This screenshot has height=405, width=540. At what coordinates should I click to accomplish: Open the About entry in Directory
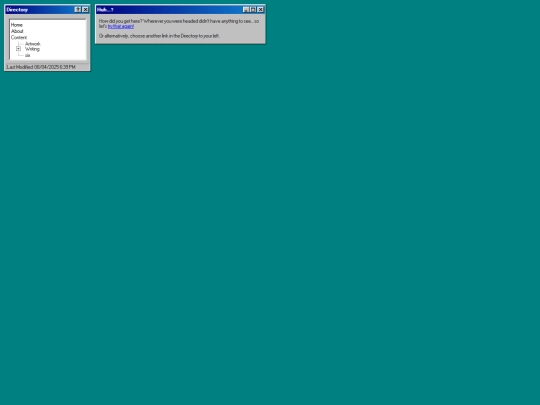point(17,31)
